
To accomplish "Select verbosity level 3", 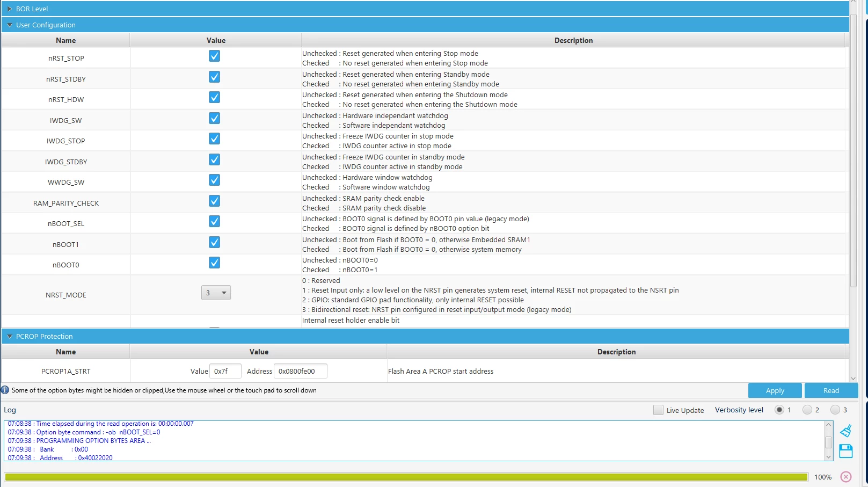I will tap(835, 410).
